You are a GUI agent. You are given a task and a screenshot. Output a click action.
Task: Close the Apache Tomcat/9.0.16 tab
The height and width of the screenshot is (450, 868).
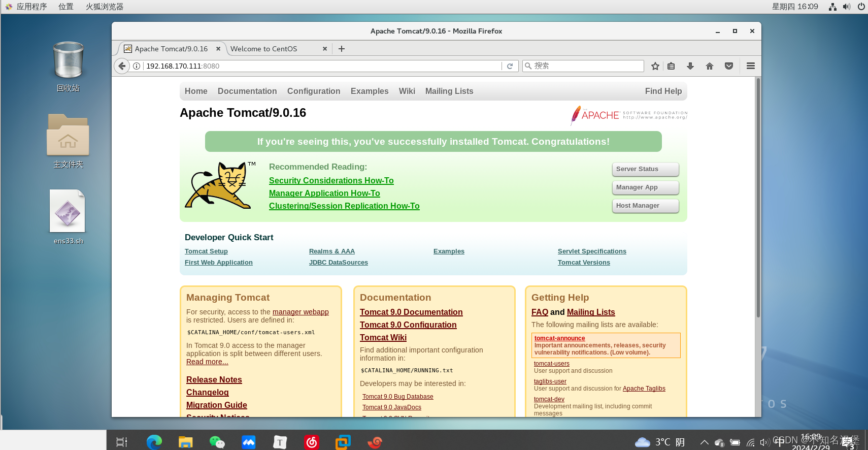point(218,49)
